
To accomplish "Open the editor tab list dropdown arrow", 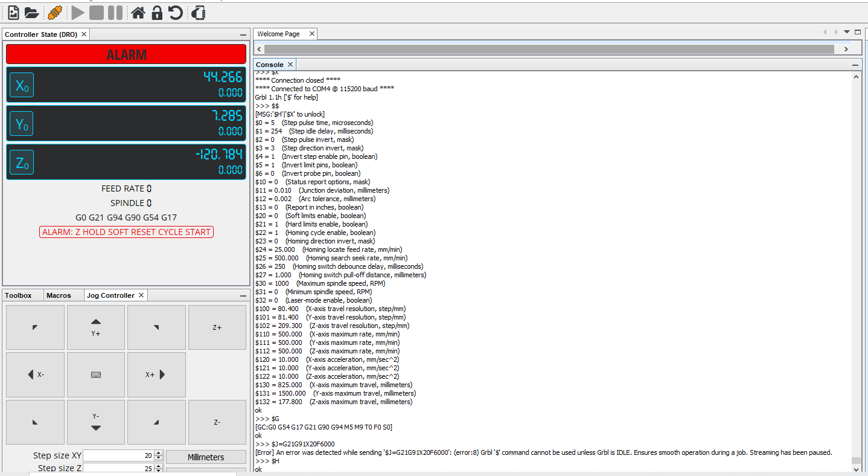I will (847, 32).
